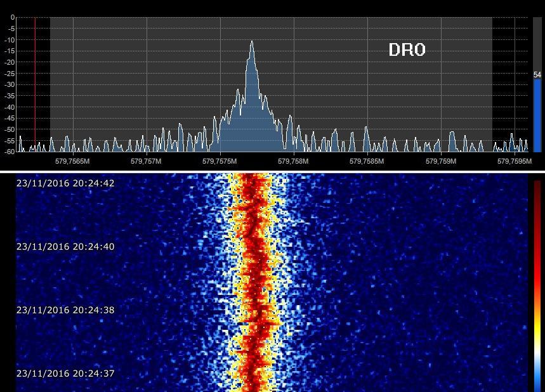Click the 20:24:42 waterfall timestamp

click(x=65, y=183)
